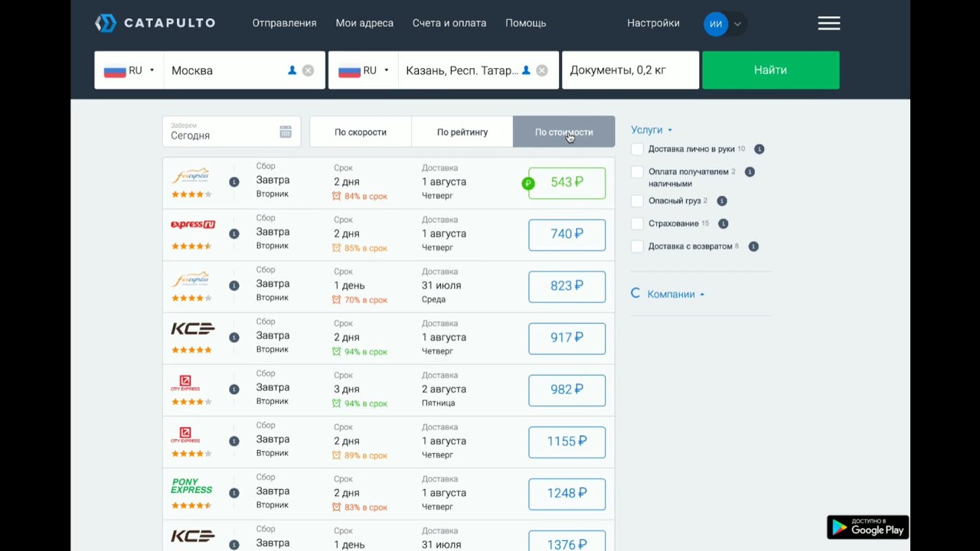Click info icon next to Pony Express row
Image resolution: width=980 pixels, height=551 pixels.
(234, 493)
